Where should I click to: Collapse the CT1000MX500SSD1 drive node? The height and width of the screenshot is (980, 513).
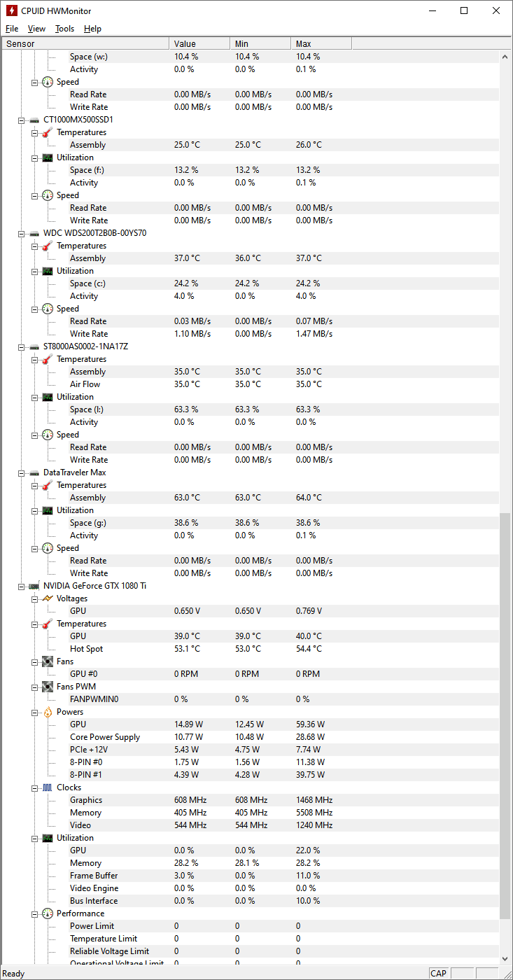22,120
